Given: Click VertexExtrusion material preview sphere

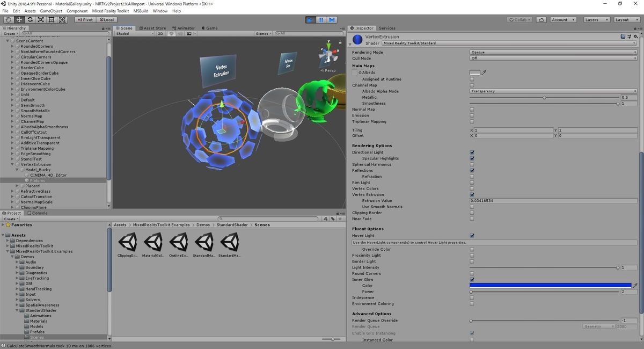Looking at the screenshot, I should pos(357,39).
